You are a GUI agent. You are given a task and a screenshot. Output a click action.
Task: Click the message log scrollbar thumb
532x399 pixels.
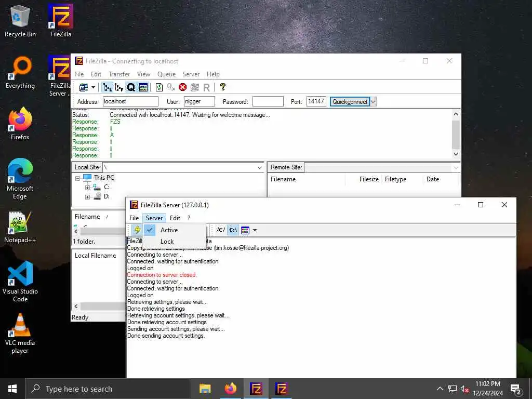pyautogui.click(x=456, y=135)
